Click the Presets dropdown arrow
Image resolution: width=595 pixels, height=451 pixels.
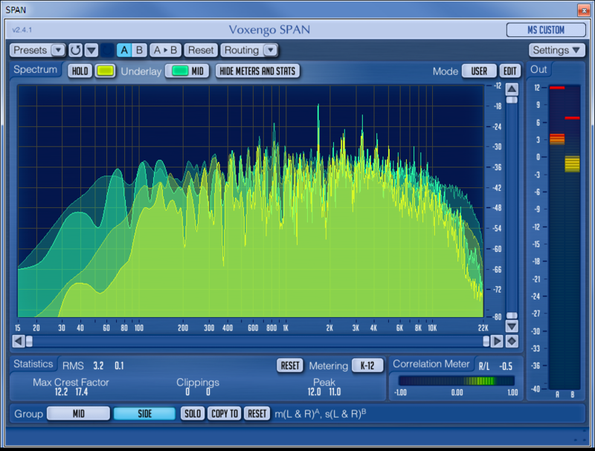[x=58, y=50]
